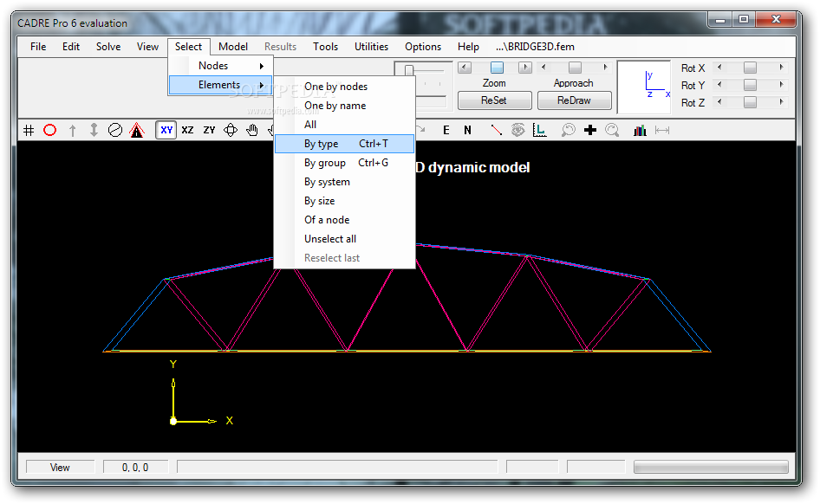Click the red diagonal line icon
Screen dimensions: 820x504
pos(497,130)
